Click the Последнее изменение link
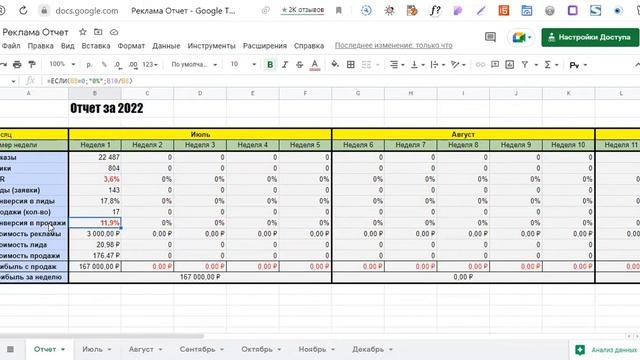640x360 pixels. pos(393,46)
